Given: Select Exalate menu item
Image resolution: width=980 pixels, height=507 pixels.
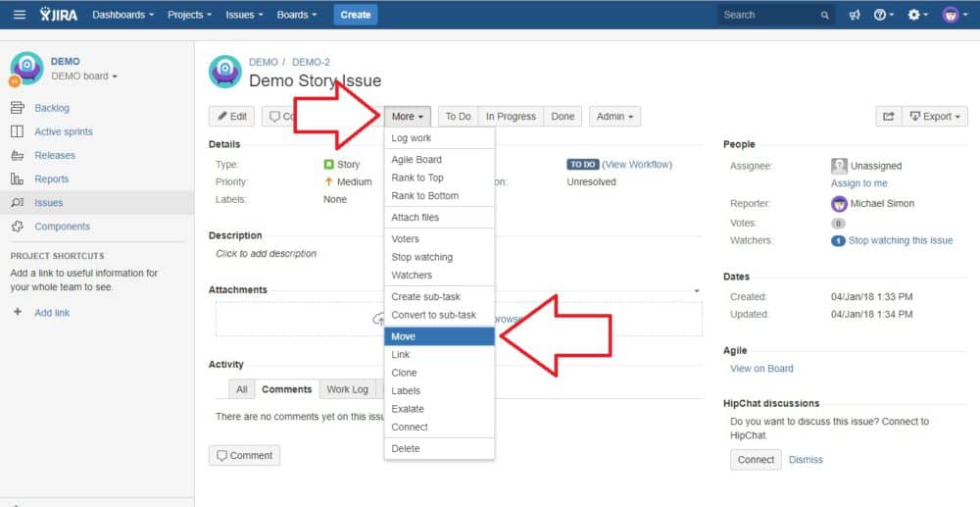Looking at the screenshot, I should (x=439, y=409).
